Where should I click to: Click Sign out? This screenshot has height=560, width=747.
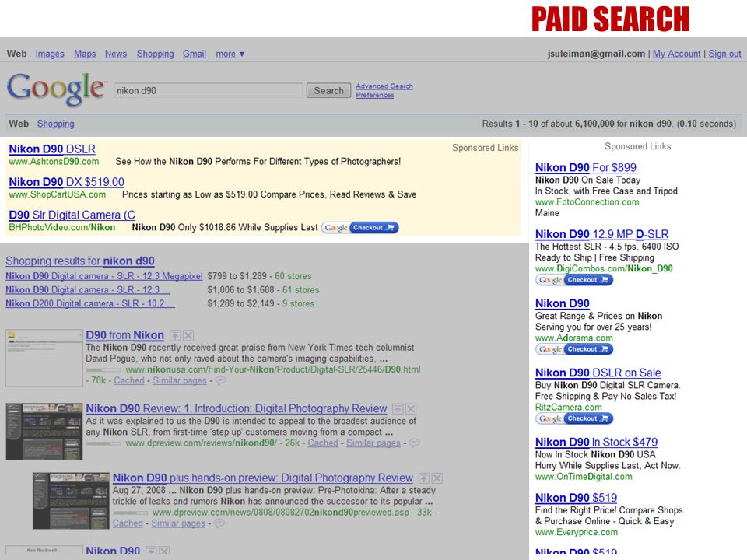point(724,54)
